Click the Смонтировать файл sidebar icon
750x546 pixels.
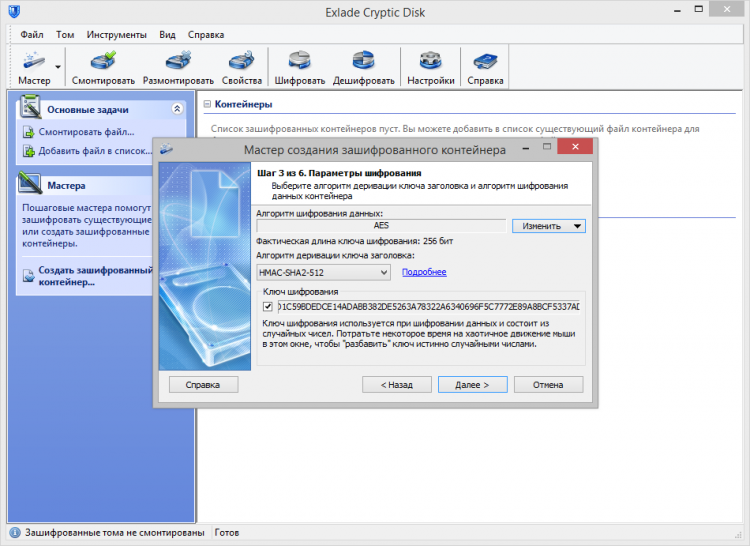click(x=29, y=132)
